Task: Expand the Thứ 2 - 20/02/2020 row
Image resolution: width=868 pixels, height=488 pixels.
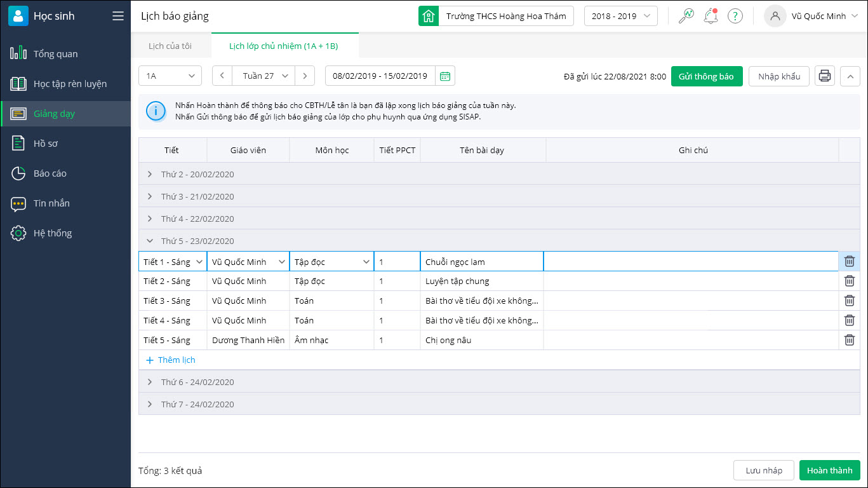Action: click(x=150, y=174)
